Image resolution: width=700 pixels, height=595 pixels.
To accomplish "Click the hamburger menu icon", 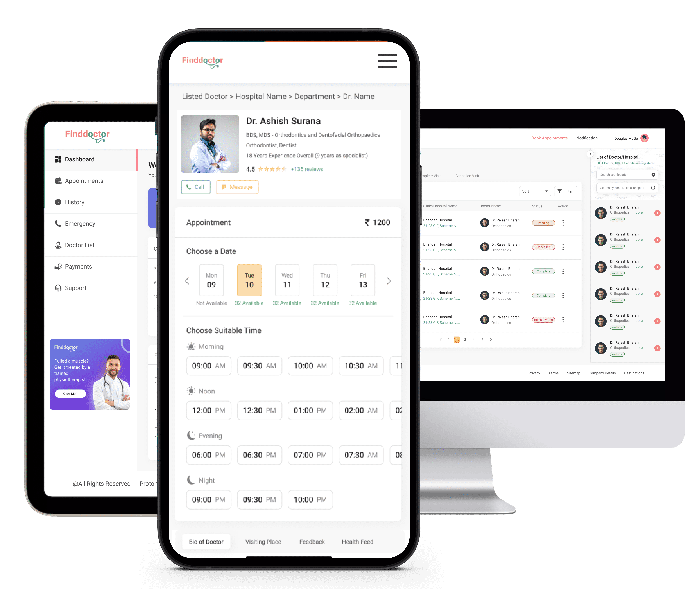I will coord(387,61).
